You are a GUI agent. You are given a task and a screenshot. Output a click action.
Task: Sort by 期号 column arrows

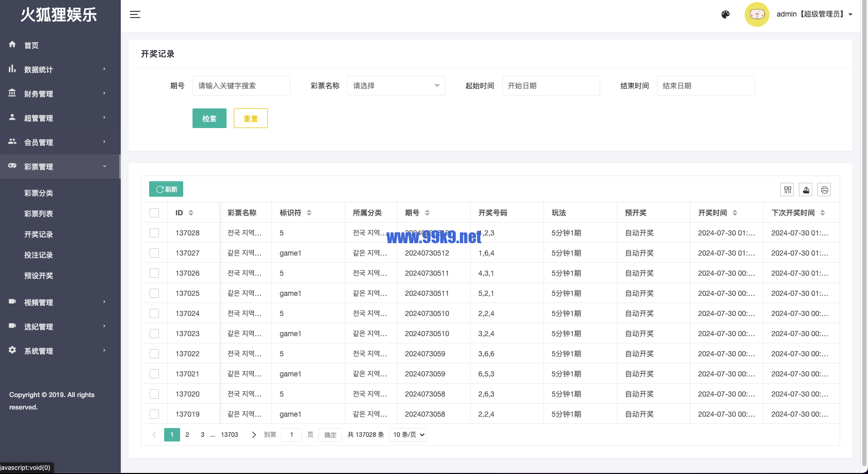(427, 213)
